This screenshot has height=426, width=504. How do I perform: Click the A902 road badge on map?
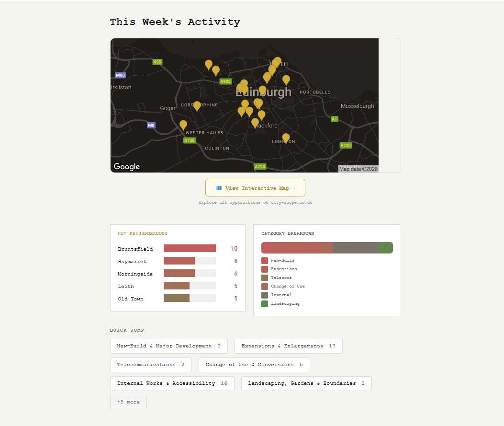coord(225,81)
